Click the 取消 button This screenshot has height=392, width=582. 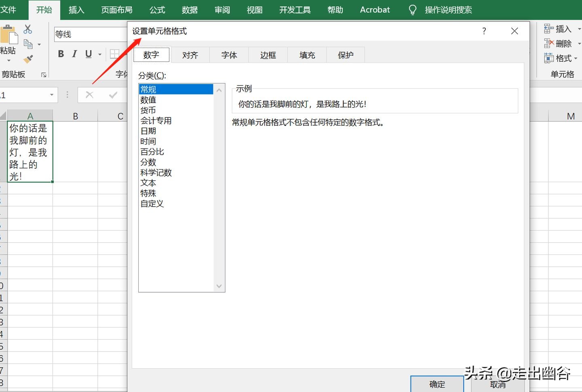pos(498,384)
